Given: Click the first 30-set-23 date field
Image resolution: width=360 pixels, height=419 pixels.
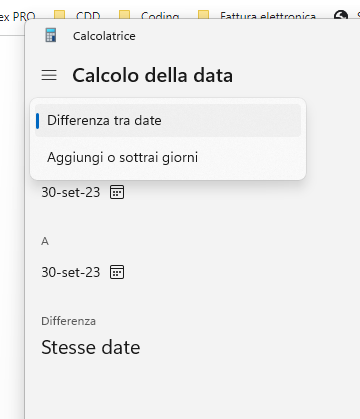Looking at the screenshot, I should [71, 192].
